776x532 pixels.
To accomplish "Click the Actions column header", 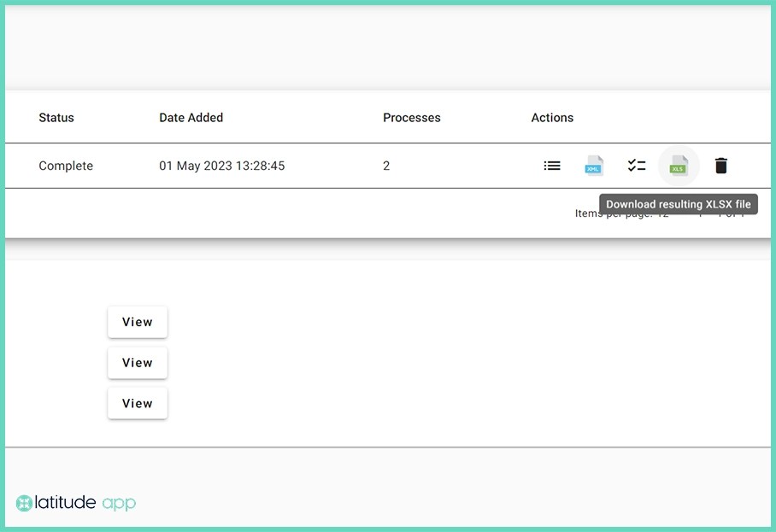I will point(551,118).
